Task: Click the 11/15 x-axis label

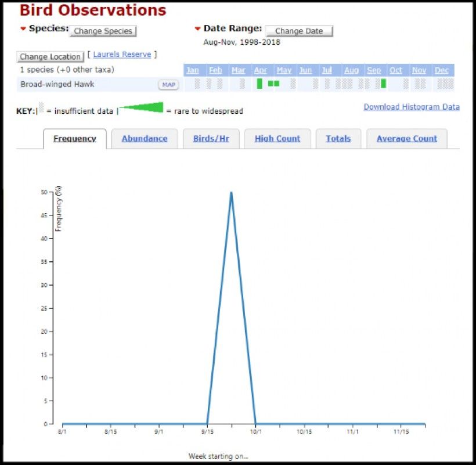Action: tap(401, 431)
